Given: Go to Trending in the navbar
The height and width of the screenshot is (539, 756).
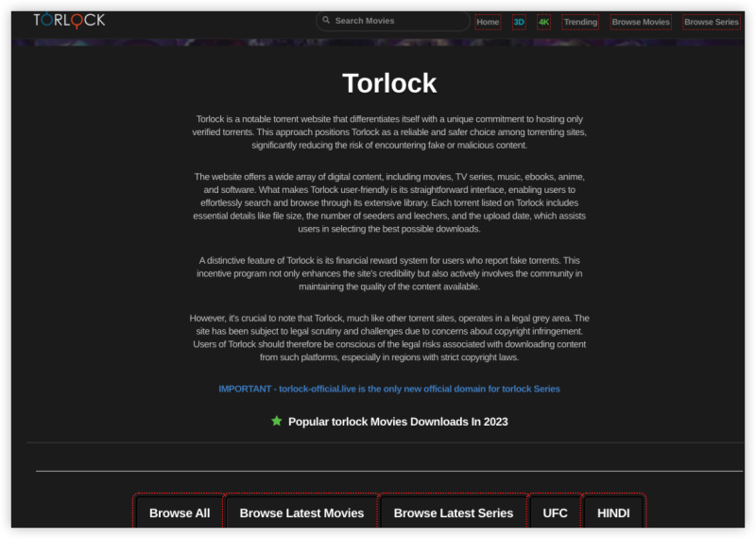Looking at the screenshot, I should (x=580, y=22).
